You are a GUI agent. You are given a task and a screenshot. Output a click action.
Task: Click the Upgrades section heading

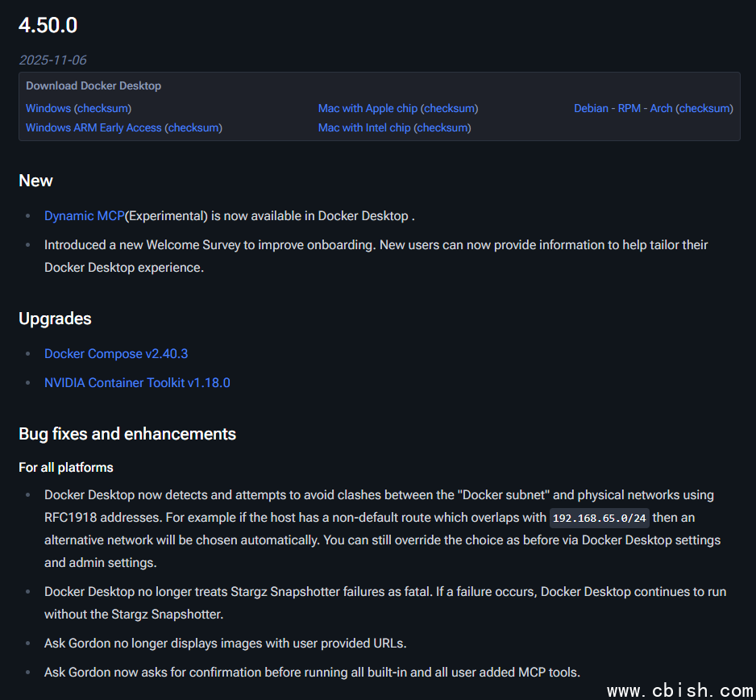click(x=55, y=319)
